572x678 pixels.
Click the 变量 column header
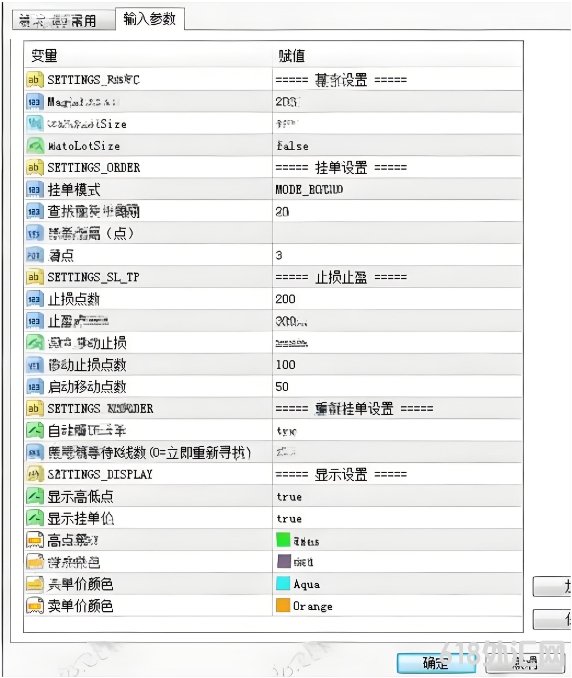pyautogui.click(x=44, y=56)
